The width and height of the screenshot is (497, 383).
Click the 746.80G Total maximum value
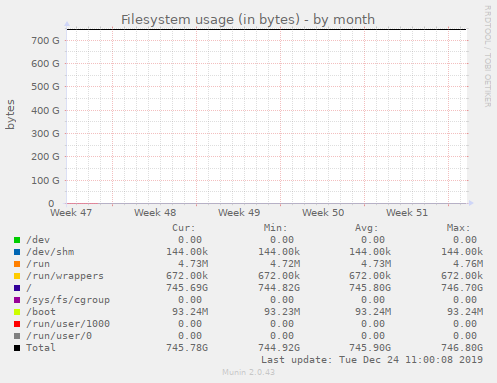click(462, 348)
